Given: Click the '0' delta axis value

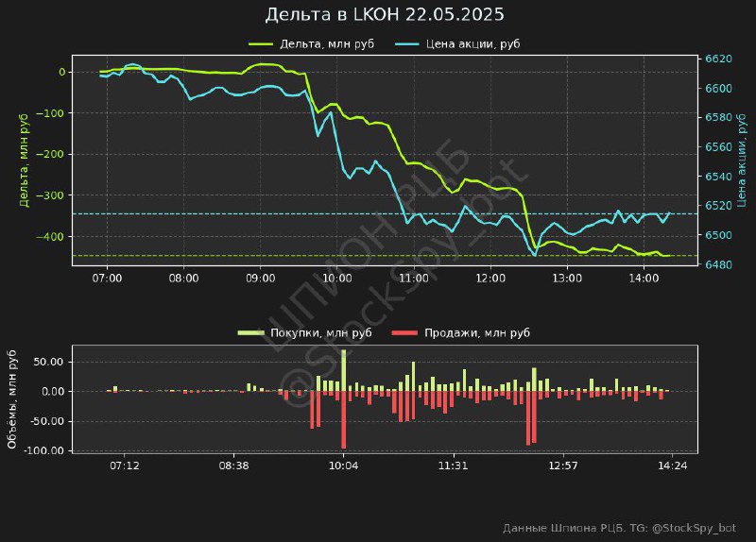Looking at the screenshot, I should (62, 72).
